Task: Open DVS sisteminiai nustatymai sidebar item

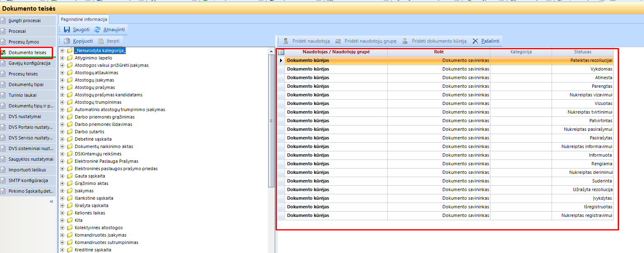Action: [x=28, y=148]
